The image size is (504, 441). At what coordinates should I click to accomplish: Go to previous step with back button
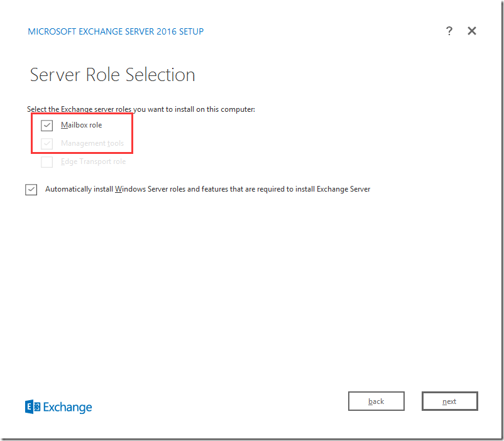point(376,401)
